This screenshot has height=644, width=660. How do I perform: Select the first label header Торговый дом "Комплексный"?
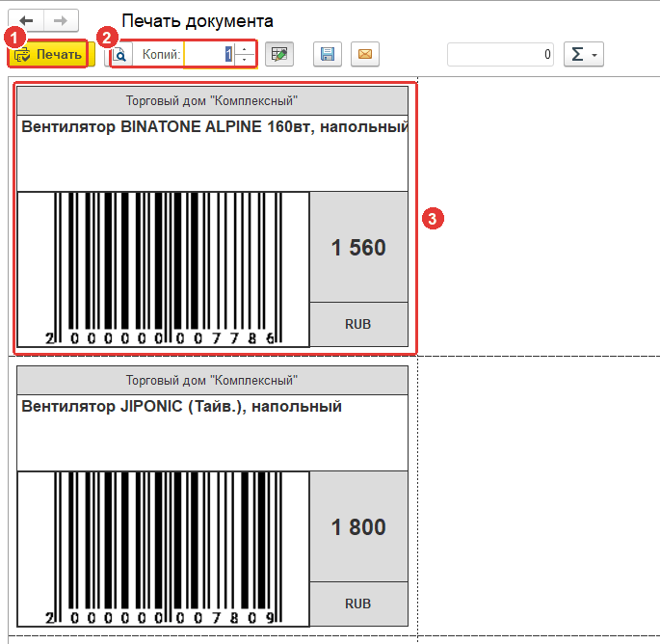(212, 100)
